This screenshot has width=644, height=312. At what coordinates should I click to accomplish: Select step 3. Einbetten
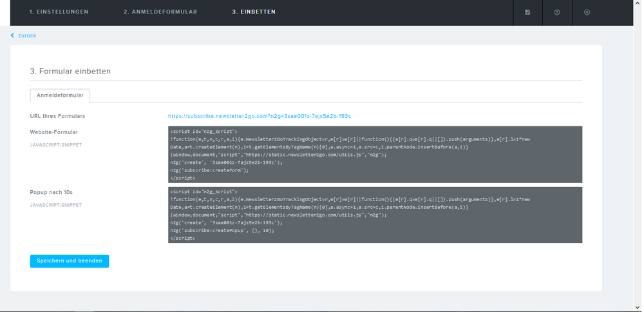(x=254, y=12)
